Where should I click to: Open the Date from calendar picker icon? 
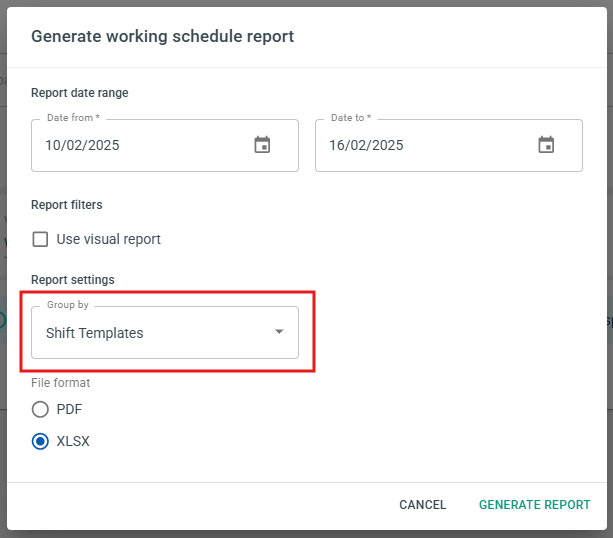point(262,145)
